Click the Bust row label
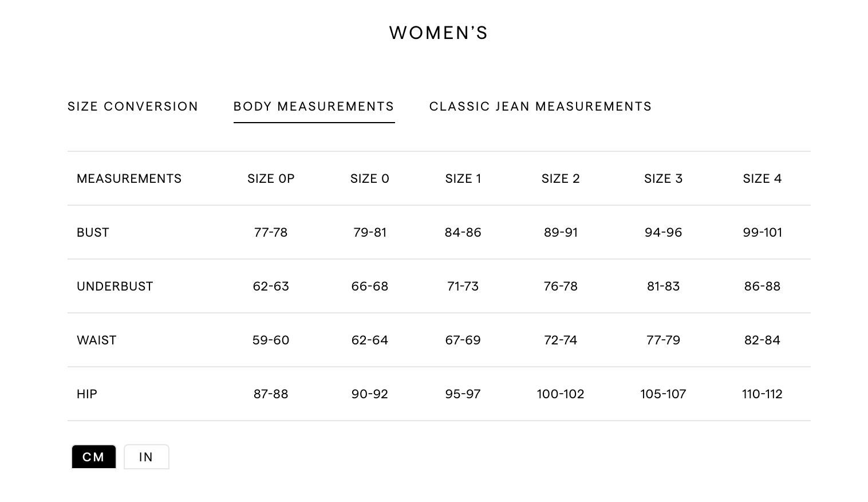The image size is (868, 502). pyautogui.click(x=93, y=233)
